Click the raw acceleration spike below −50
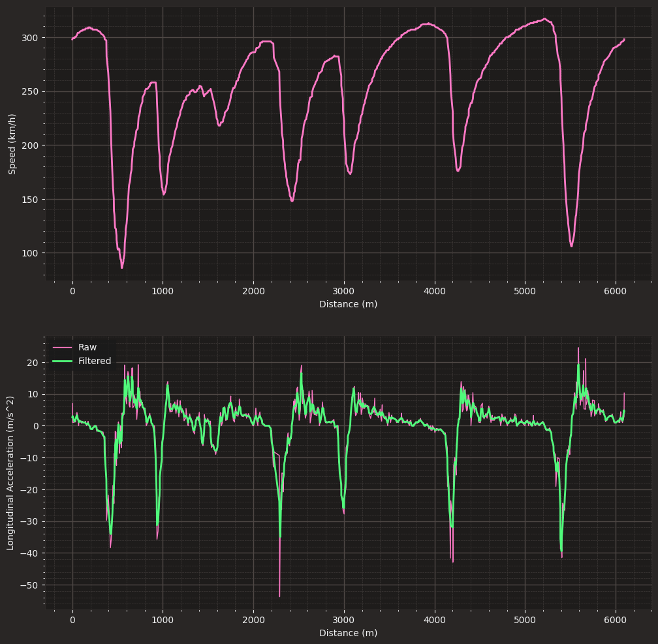658x644 pixels. coord(279,596)
